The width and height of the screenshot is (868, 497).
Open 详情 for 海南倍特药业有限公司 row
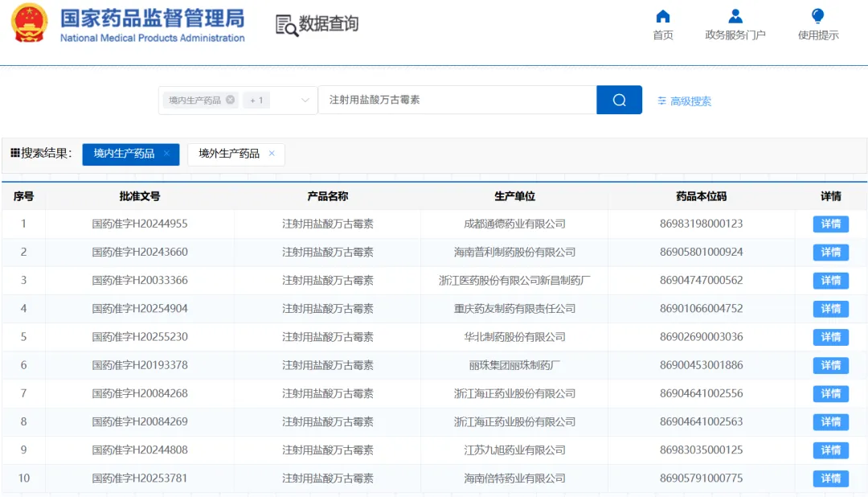830,479
